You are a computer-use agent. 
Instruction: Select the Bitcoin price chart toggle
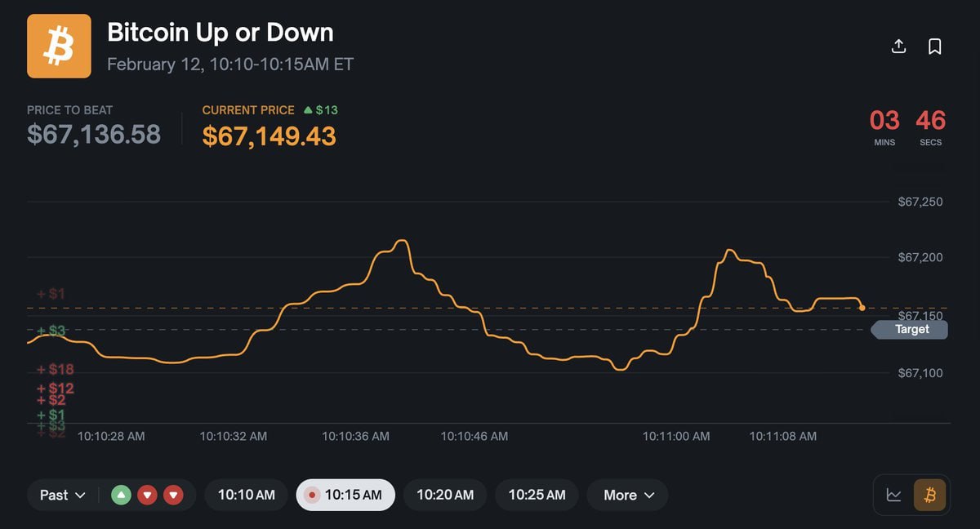929,496
